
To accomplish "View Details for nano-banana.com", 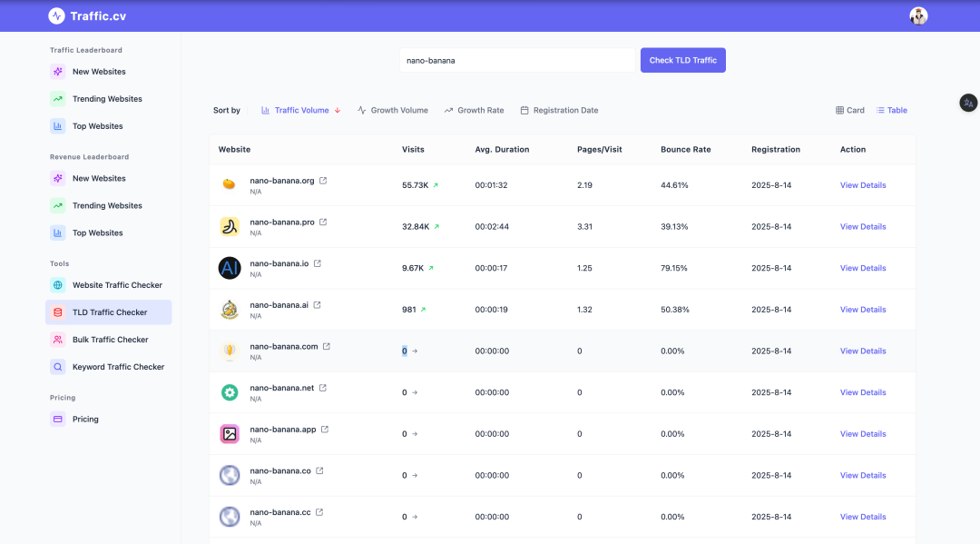I will (863, 351).
